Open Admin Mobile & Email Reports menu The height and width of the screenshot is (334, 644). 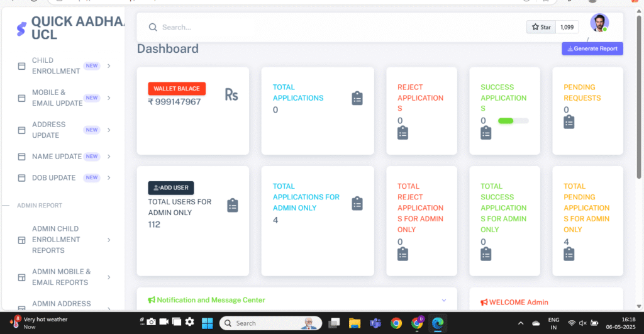[x=65, y=277]
